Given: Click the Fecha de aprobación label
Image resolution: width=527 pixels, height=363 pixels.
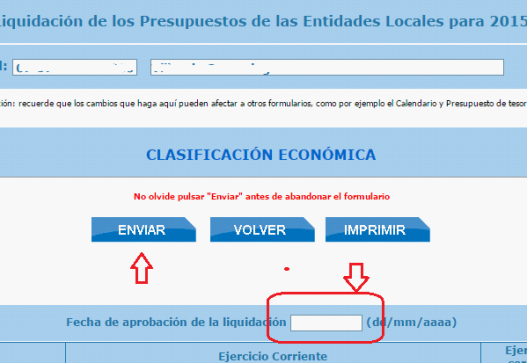Looking at the screenshot, I should pyautogui.click(x=176, y=322).
